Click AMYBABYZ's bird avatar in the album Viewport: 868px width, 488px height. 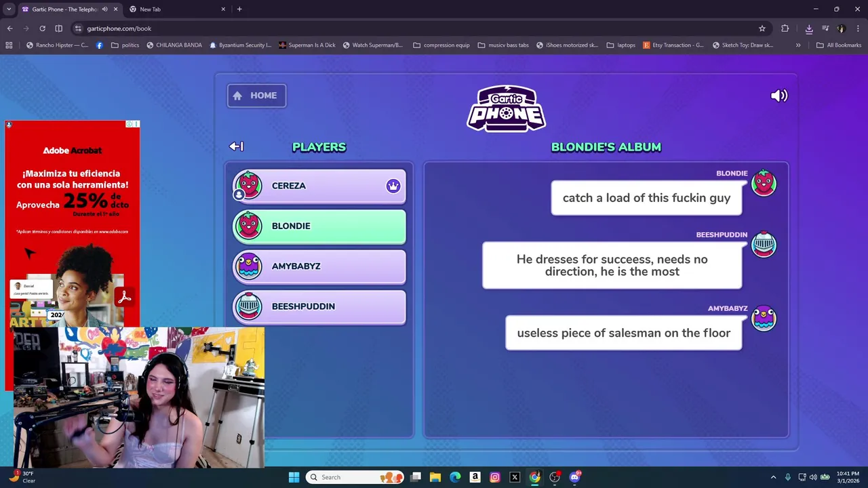764,319
